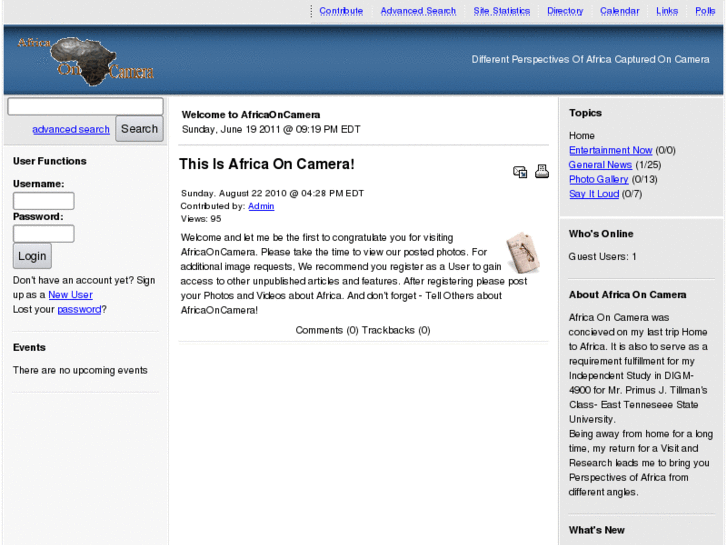Focus the Username input field

44,201
